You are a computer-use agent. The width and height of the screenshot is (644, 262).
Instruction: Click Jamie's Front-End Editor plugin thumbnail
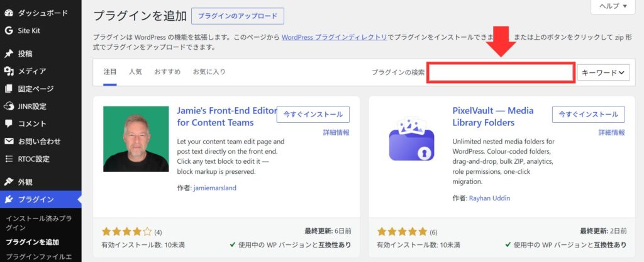tap(136, 139)
